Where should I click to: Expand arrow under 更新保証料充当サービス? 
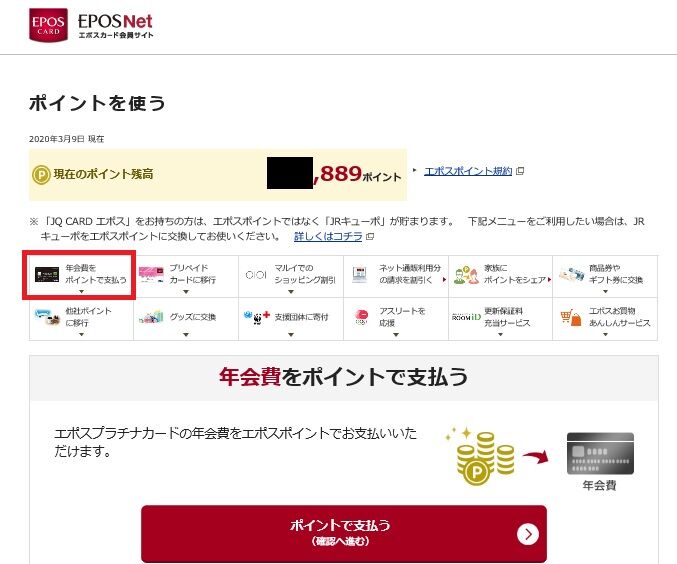coord(500,334)
